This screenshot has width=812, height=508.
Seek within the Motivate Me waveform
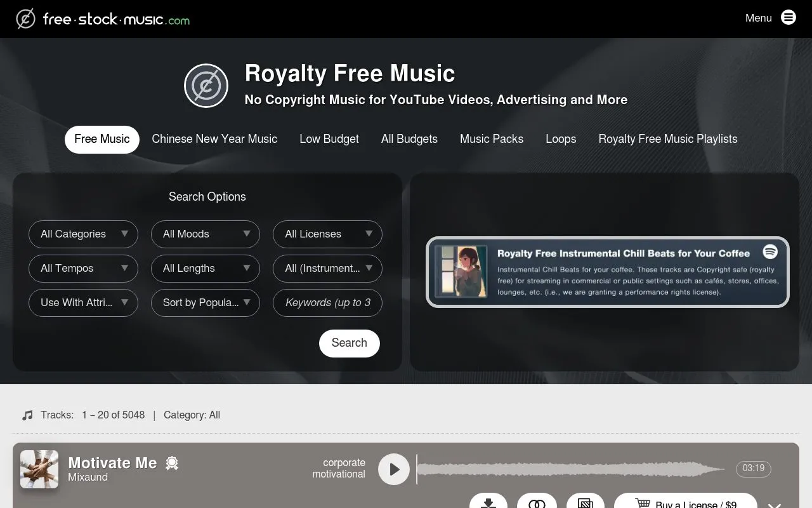point(571,469)
